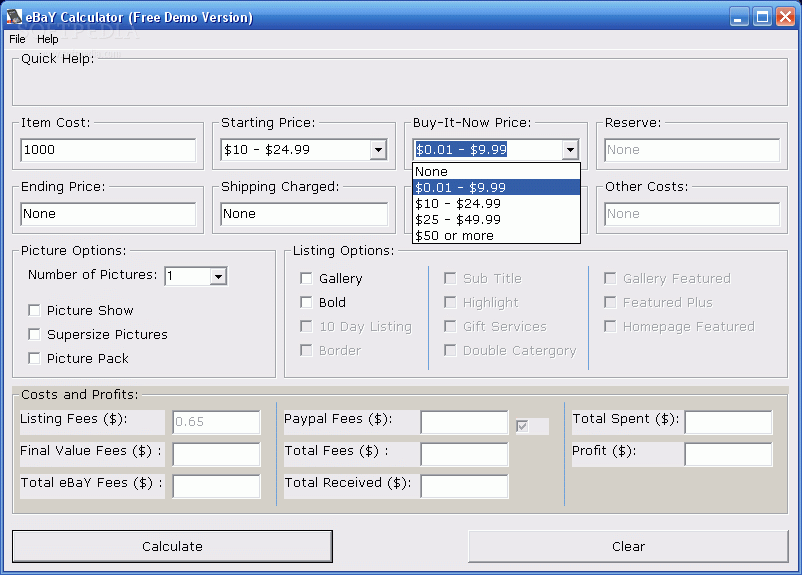Choose $10 - $24.99 in open list

tap(496, 204)
